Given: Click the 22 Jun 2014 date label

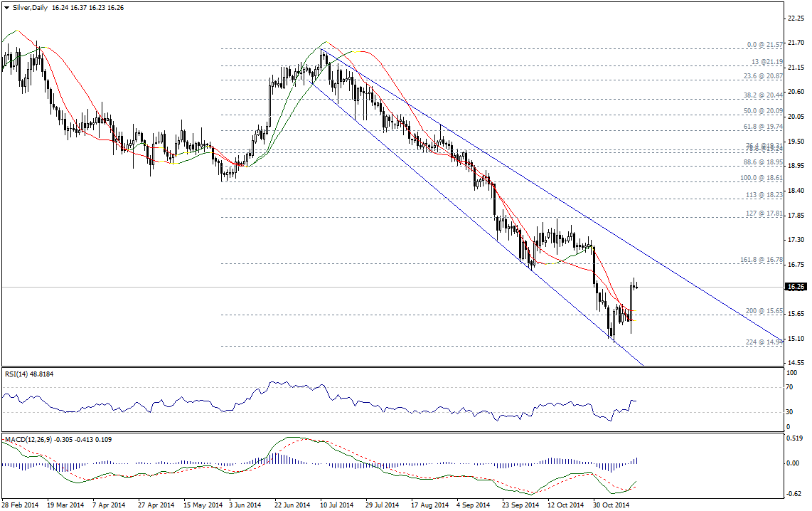Looking at the screenshot, I should point(292,505).
